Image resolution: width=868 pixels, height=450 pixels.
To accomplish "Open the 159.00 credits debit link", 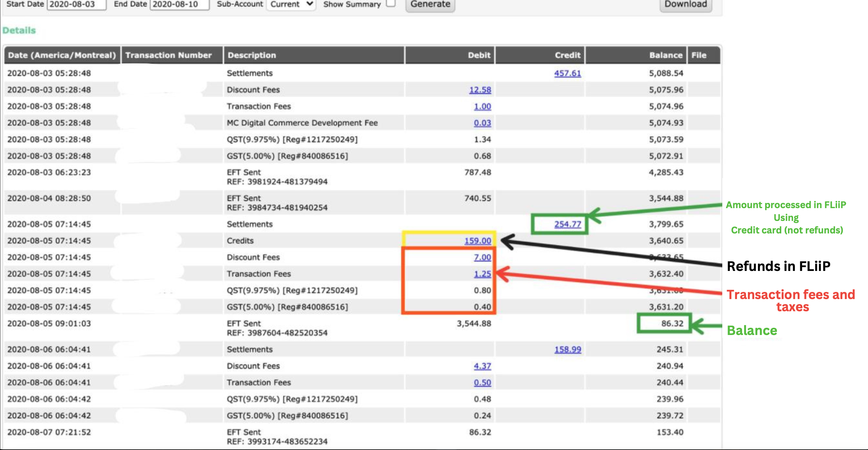I will pos(477,241).
